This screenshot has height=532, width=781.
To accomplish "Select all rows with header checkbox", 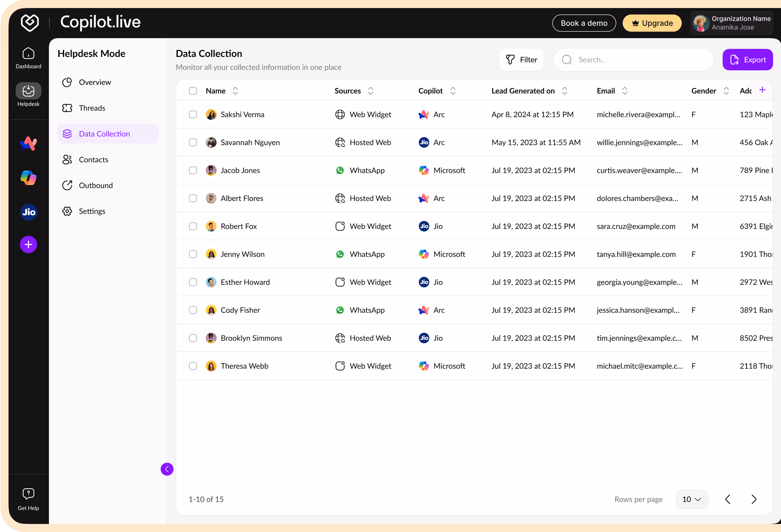I will tap(193, 91).
